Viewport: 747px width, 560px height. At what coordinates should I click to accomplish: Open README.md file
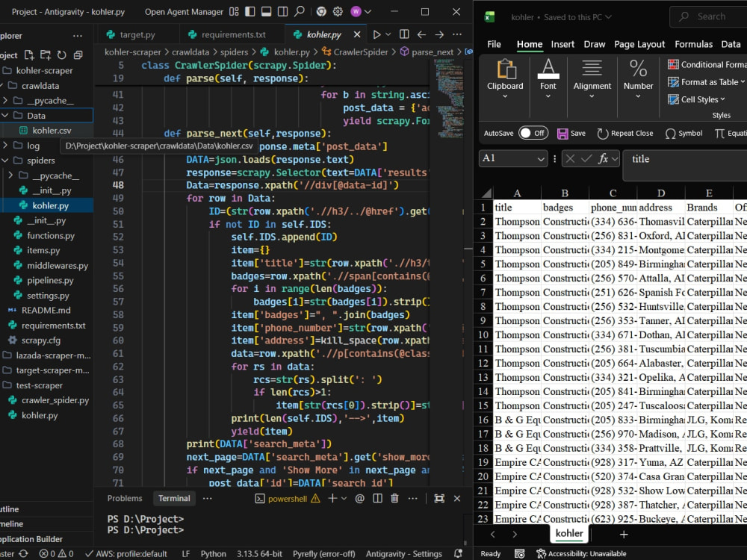[x=46, y=311]
